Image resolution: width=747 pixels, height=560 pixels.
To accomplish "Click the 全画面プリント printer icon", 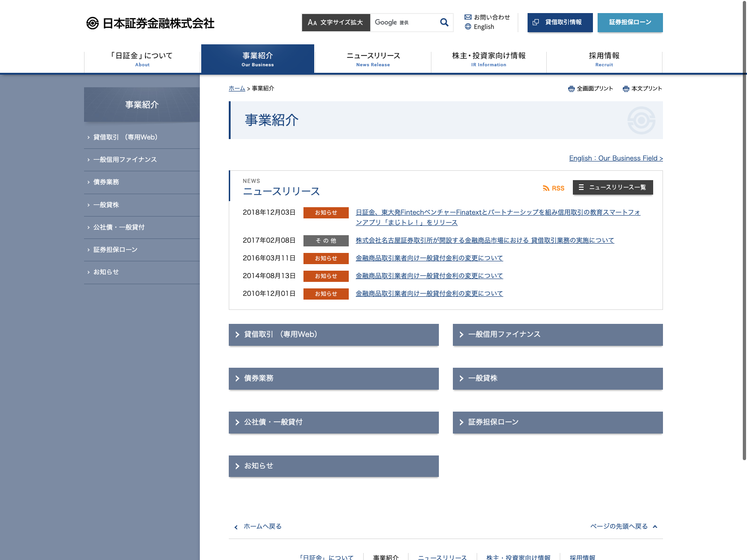I will click(x=571, y=89).
